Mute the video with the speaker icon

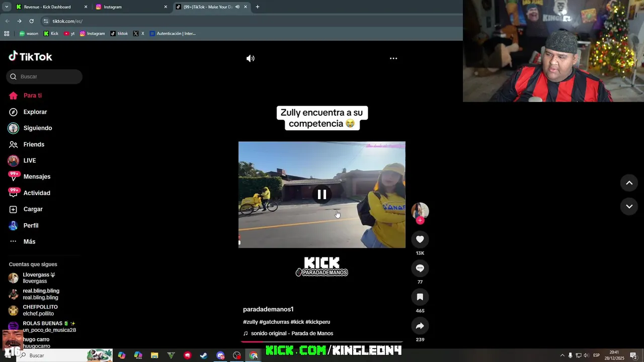[x=251, y=58]
